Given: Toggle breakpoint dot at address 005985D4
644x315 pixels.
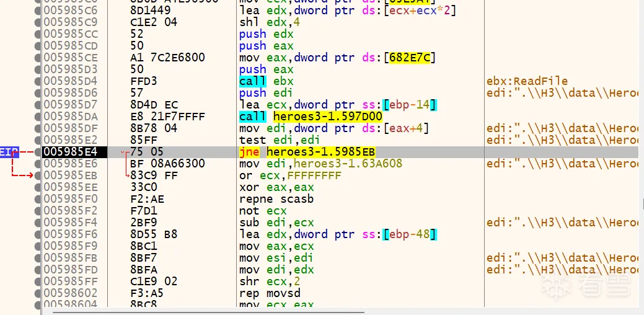Looking at the screenshot, I should 38,81.
